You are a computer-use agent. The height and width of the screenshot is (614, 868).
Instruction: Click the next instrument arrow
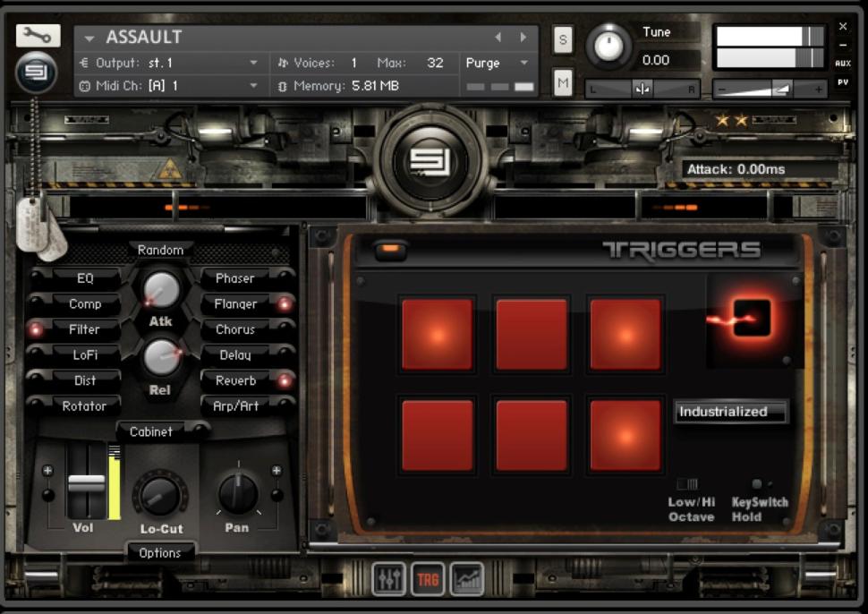point(523,38)
